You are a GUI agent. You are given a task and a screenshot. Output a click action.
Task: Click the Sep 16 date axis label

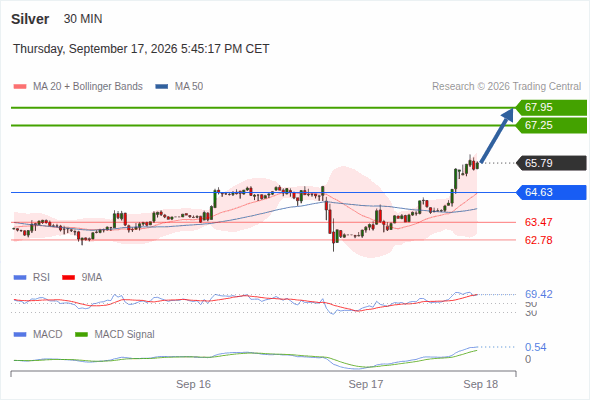[x=193, y=384]
